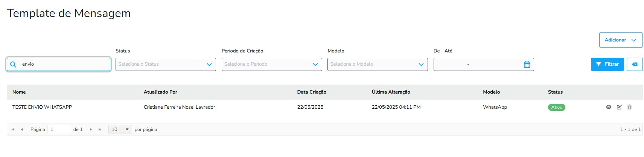Sort by Data Criação column header
The image size is (644, 157).
(311, 92)
